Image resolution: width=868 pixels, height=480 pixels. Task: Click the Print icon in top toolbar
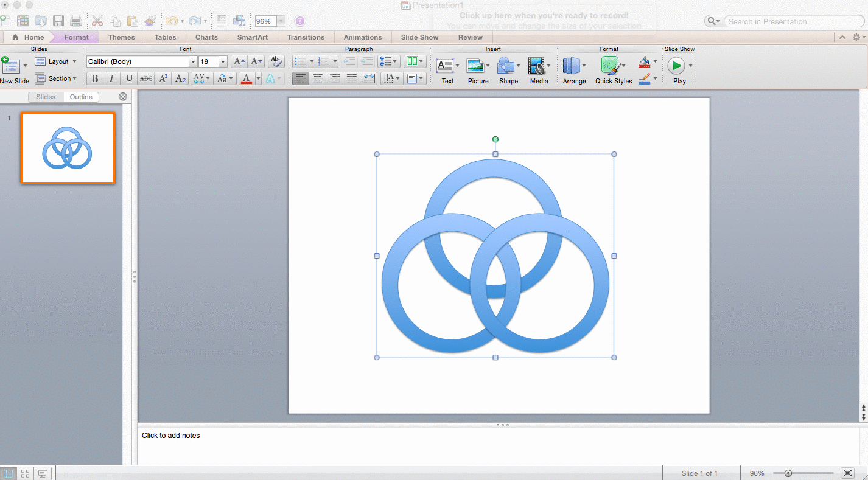pos(76,21)
